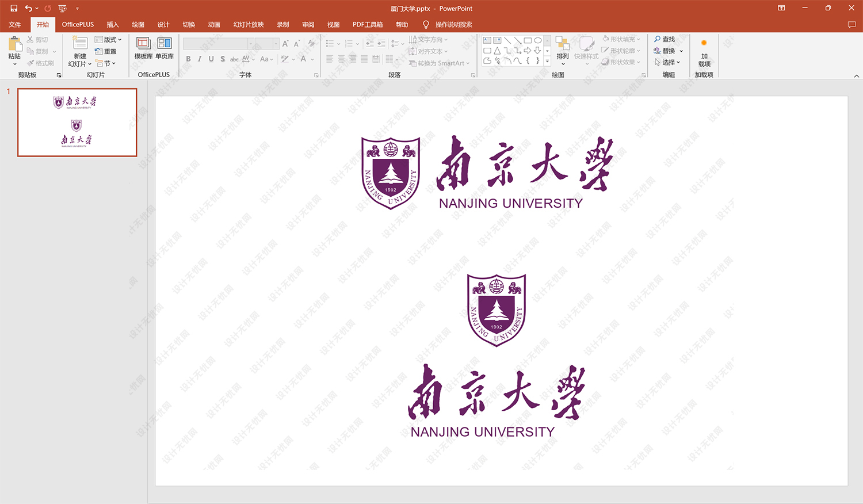Viewport: 863px width, 504px height.
Task: Click the Format Painter (格式刷) button
Action: point(41,63)
